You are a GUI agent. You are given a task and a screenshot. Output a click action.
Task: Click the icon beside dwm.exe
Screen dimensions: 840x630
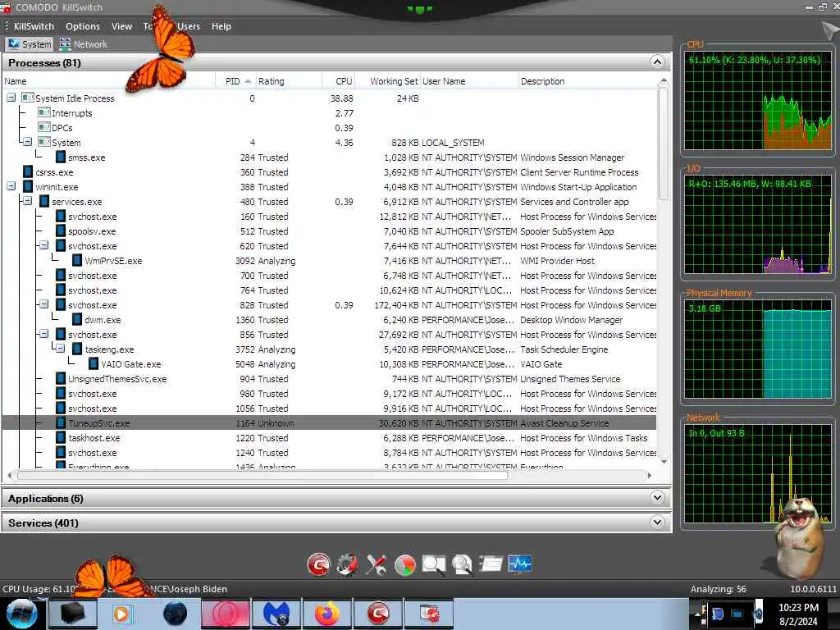tap(77, 319)
